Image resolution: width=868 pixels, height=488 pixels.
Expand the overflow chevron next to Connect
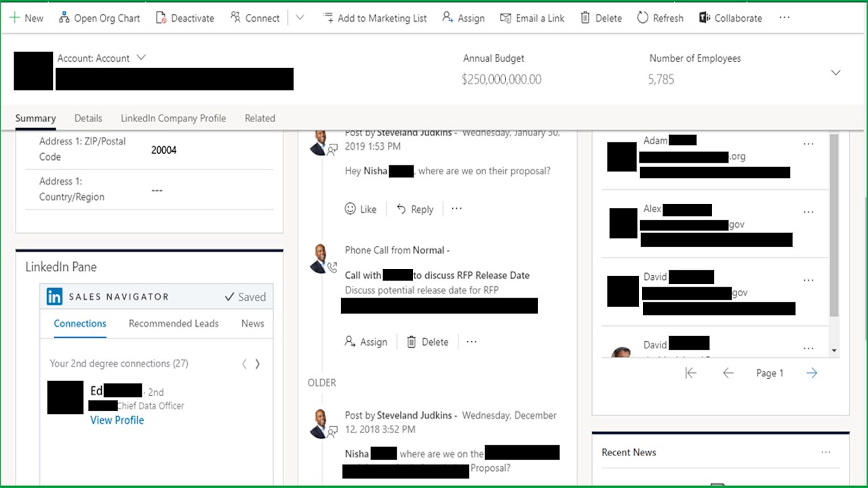pos(299,18)
